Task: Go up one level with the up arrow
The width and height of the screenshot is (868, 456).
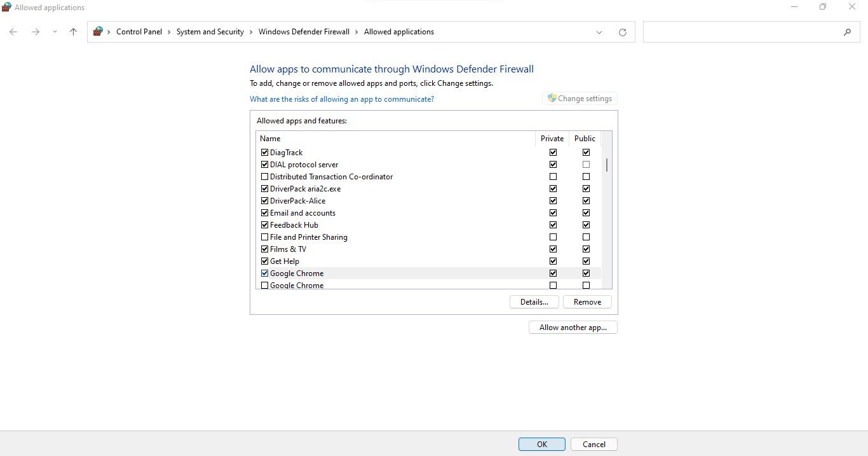Action: tap(73, 32)
